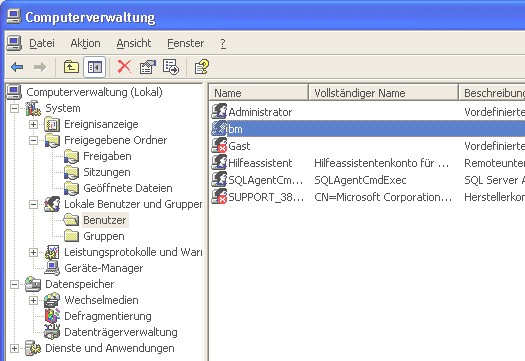This screenshot has width=525, height=361.
Task: Select the Benutzer folder
Action: tap(105, 220)
